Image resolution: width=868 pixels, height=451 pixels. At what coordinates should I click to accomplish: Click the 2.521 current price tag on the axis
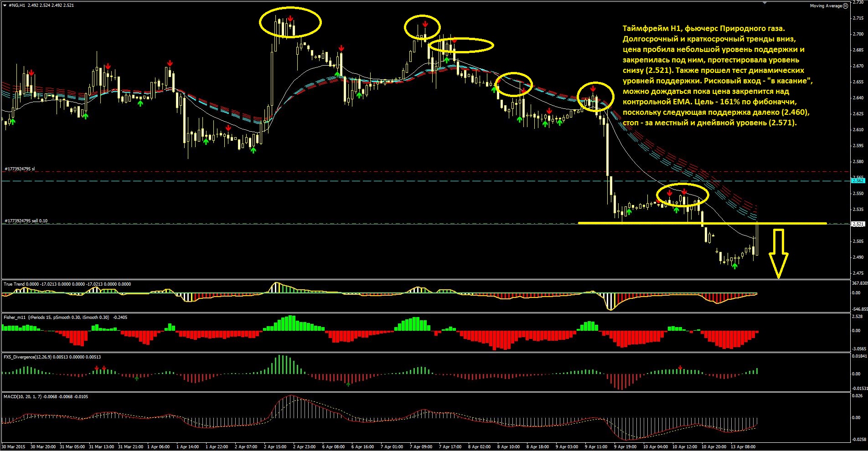tap(858, 224)
